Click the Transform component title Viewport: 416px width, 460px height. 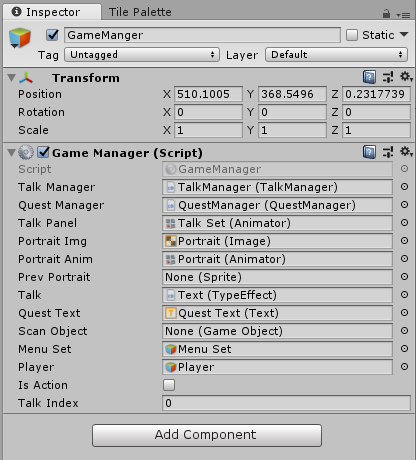click(86, 78)
